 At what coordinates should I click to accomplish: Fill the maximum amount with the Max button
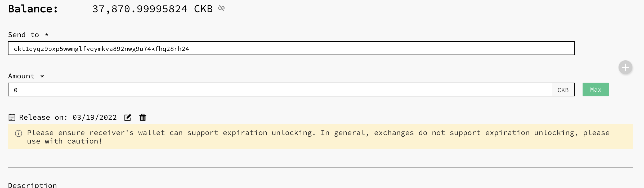tap(596, 89)
